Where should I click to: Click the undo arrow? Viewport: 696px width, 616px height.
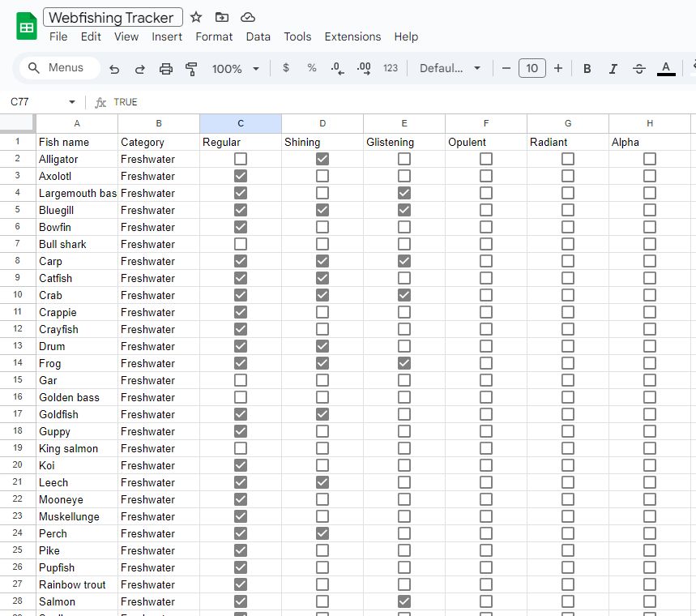[114, 69]
